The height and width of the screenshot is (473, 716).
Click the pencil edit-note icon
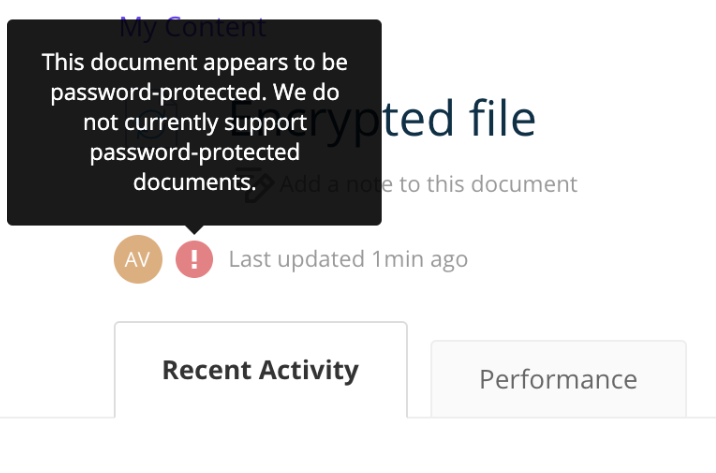point(256,184)
